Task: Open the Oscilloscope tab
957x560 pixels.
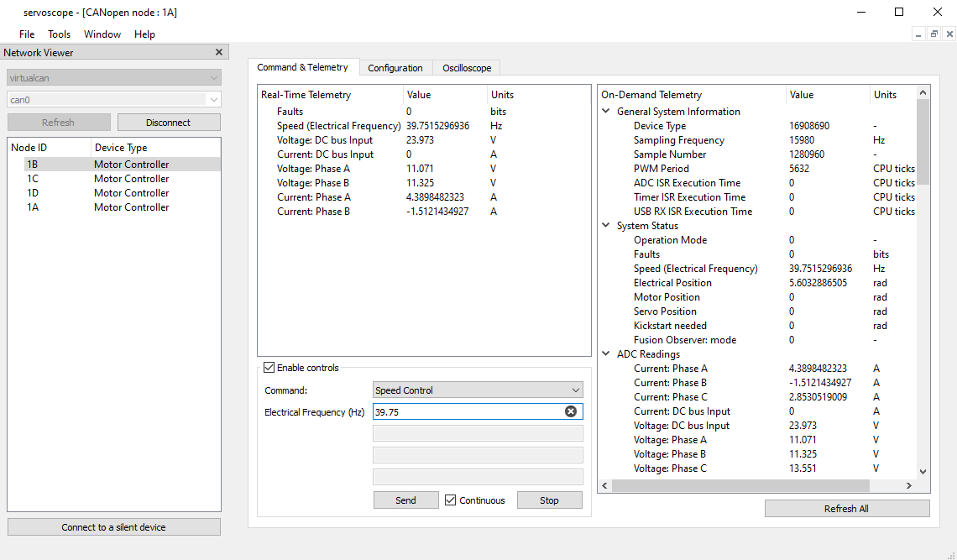Action: [x=466, y=67]
